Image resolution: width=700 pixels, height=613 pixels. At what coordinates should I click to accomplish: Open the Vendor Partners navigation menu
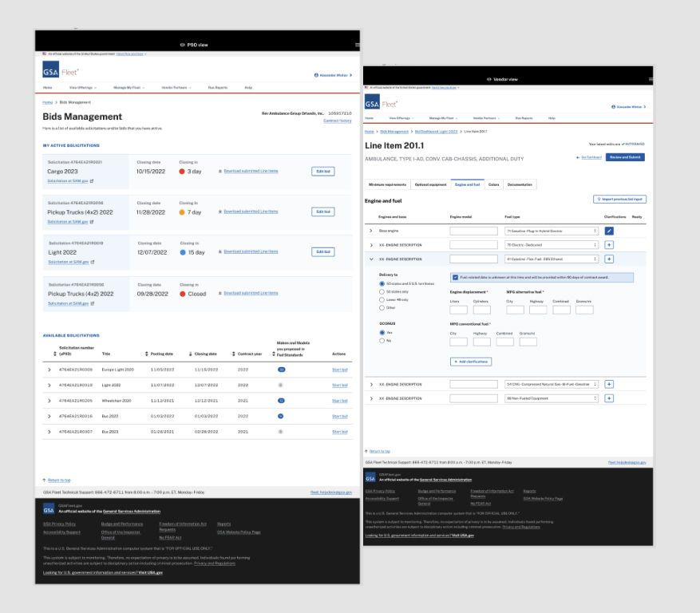485,117
